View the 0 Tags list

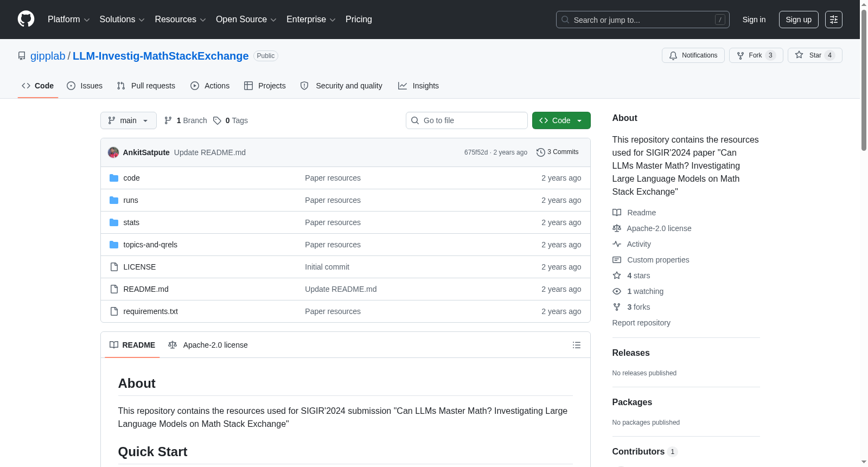231,120
